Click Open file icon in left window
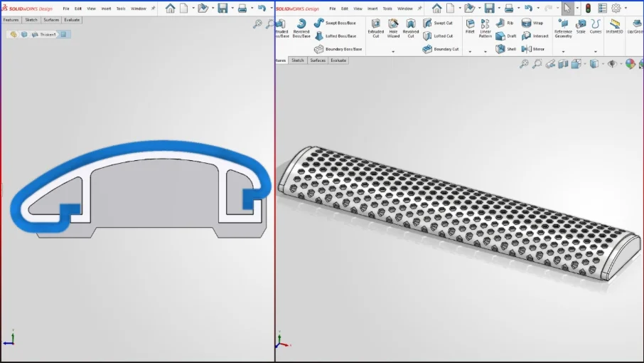 pos(202,9)
